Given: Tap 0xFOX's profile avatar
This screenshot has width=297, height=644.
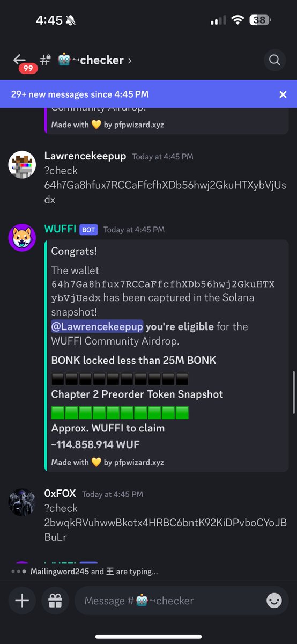Looking at the screenshot, I should [22, 503].
